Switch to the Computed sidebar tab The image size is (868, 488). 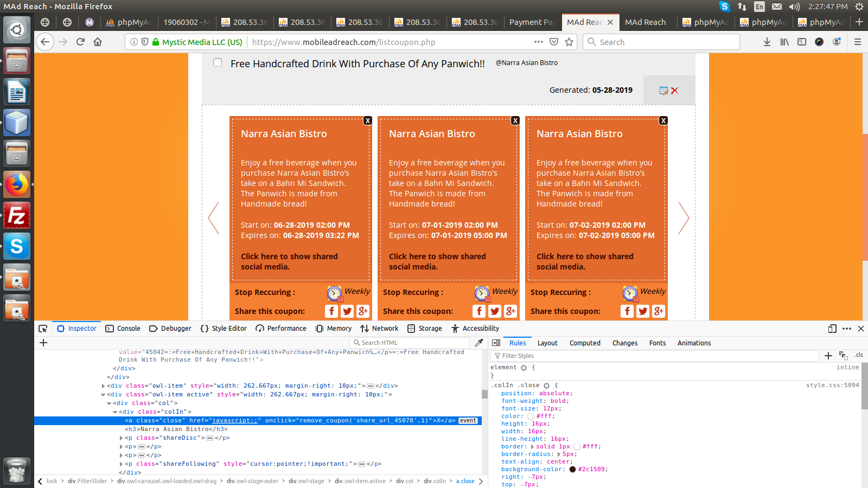(585, 343)
